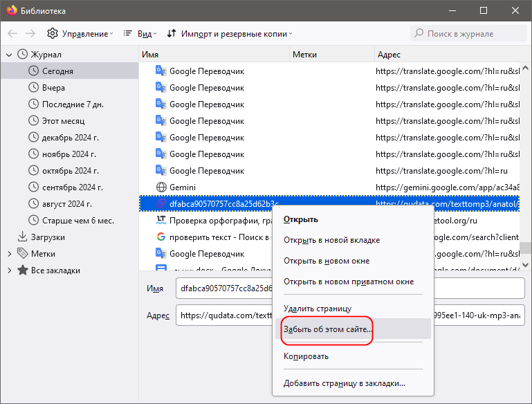532x404 pixels.
Task: Select the highlighted dfabca90570757cc history row
Action: click(x=329, y=203)
